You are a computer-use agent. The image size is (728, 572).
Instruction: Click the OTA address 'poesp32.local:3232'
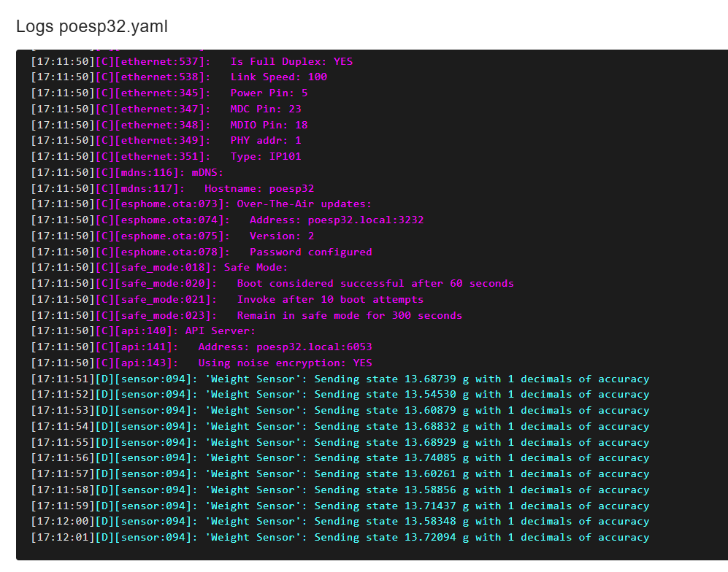click(x=366, y=220)
